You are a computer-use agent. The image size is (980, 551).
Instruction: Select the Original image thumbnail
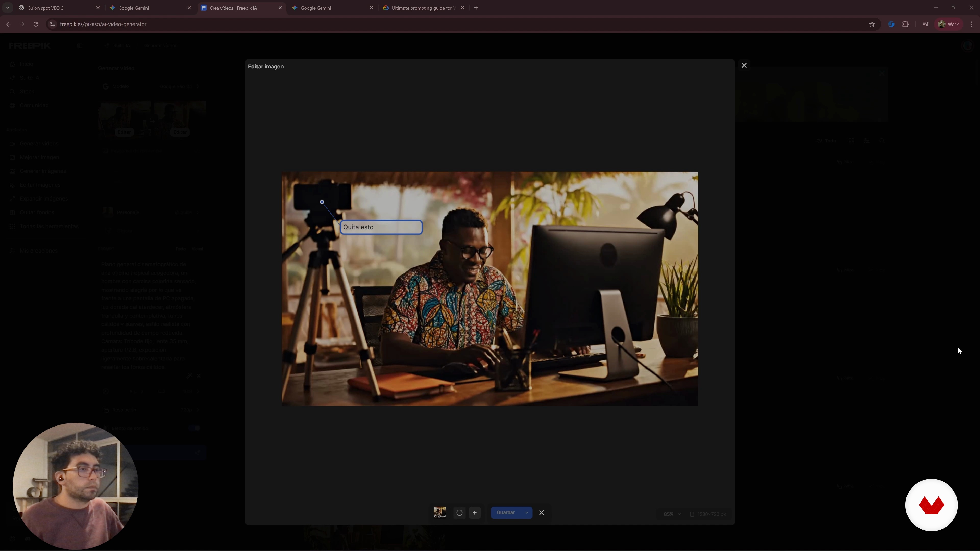440,512
